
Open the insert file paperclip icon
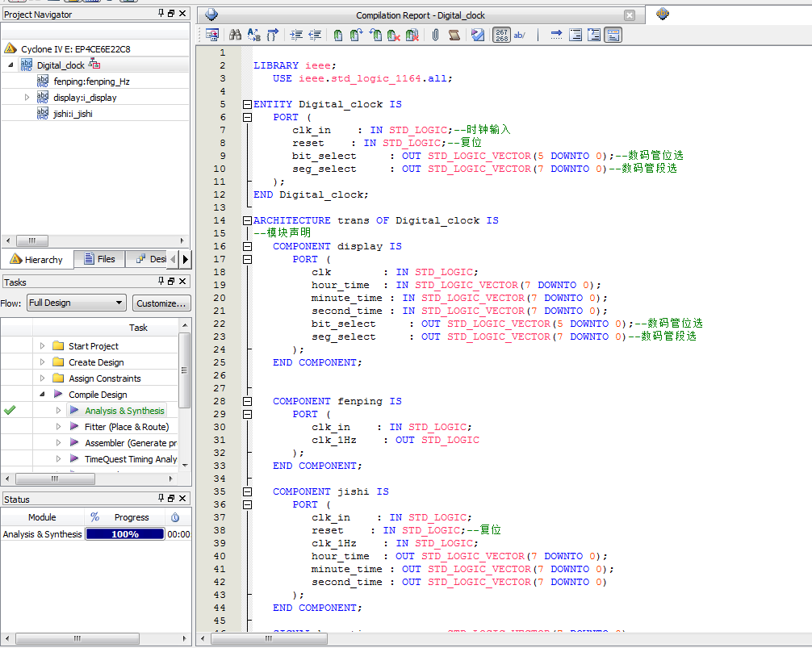pos(436,35)
